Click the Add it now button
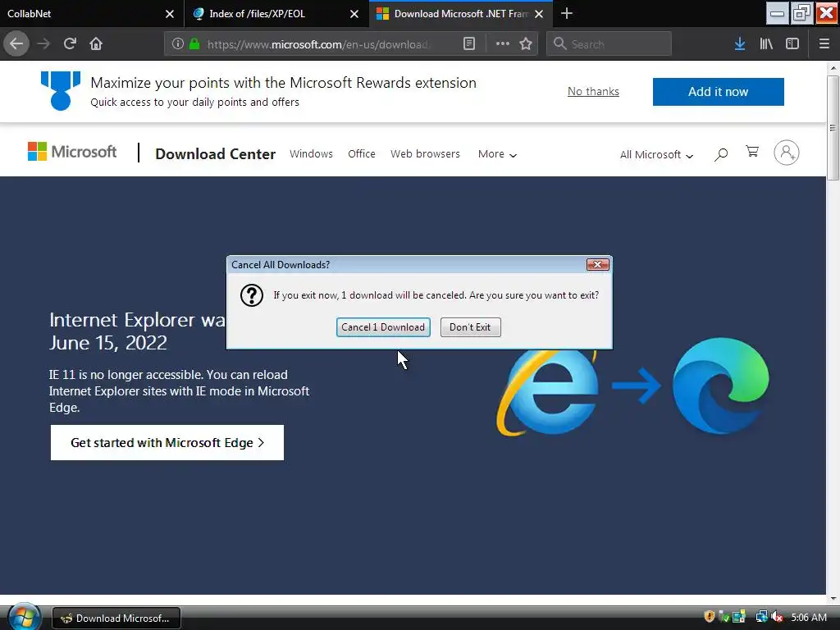 [718, 92]
